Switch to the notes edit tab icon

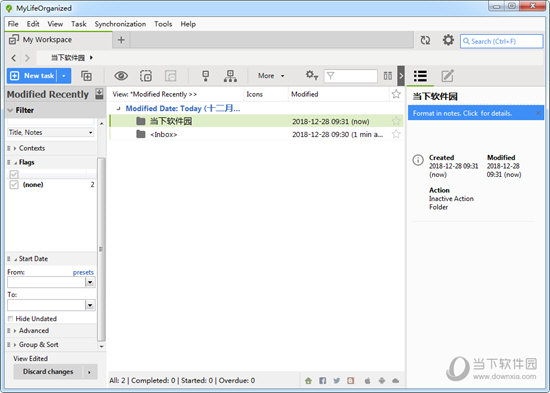(x=447, y=76)
